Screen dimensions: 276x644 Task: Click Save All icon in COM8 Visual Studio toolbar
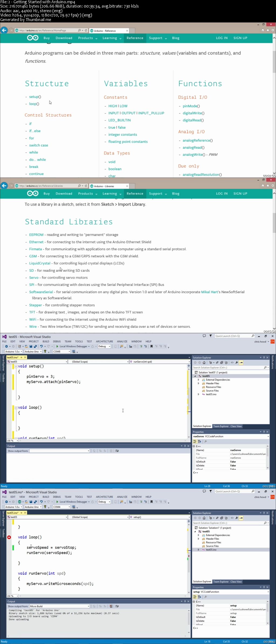(35, 346)
